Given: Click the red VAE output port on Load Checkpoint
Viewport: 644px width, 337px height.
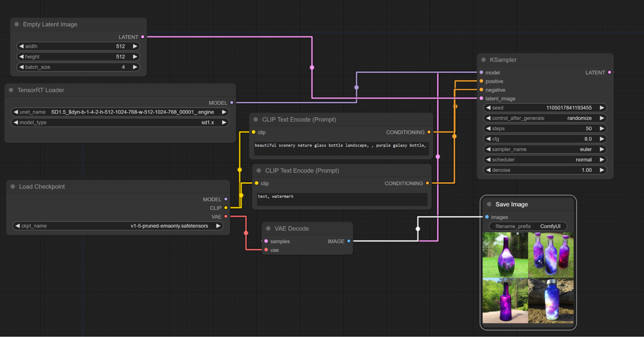Looking at the screenshot, I should (x=226, y=217).
